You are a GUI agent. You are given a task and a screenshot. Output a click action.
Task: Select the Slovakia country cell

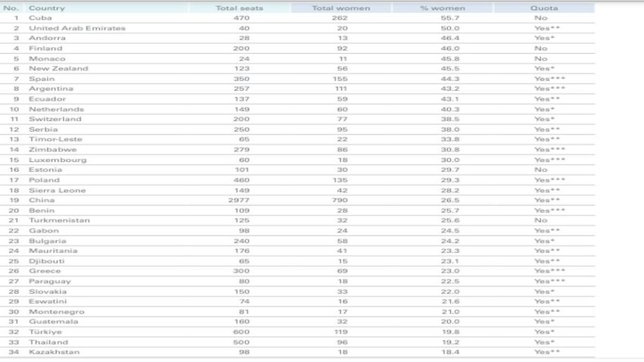tap(48, 291)
